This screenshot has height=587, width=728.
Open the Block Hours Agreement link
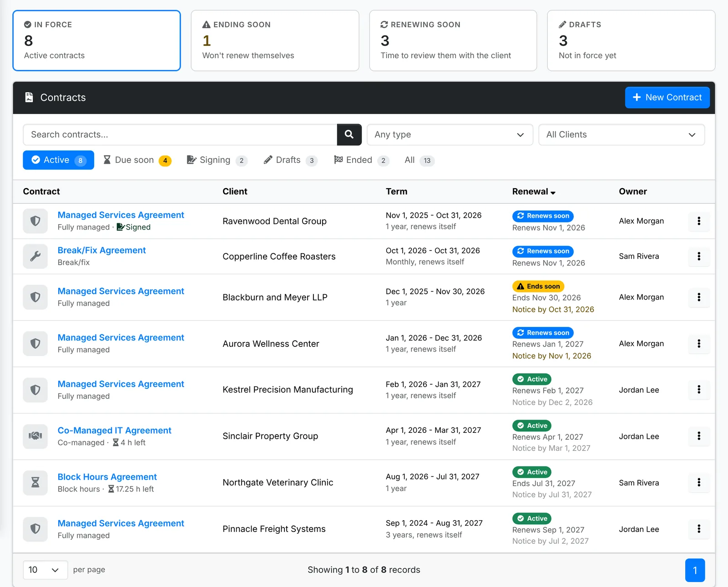click(107, 477)
